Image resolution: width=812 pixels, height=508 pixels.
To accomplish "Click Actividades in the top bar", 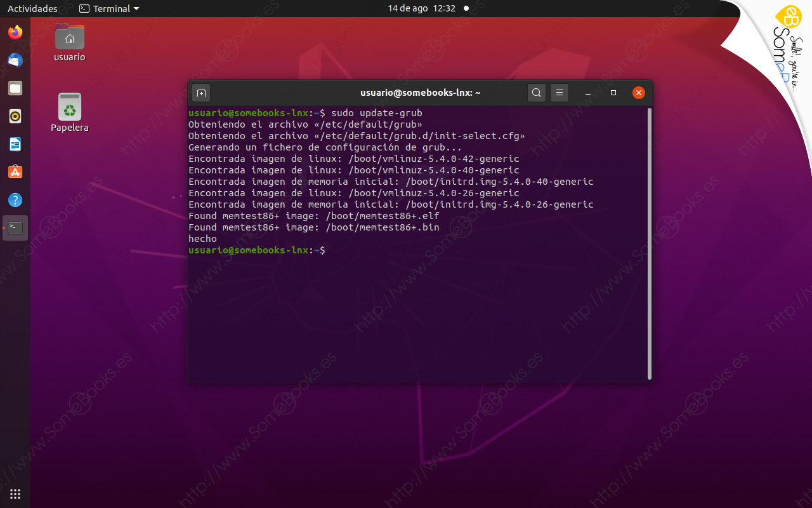I will click(x=32, y=8).
